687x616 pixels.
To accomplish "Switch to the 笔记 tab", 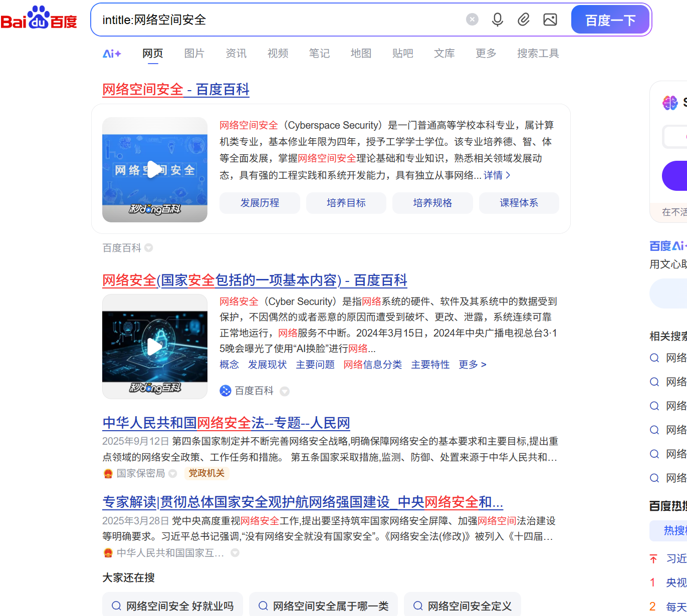I will (319, 54).
